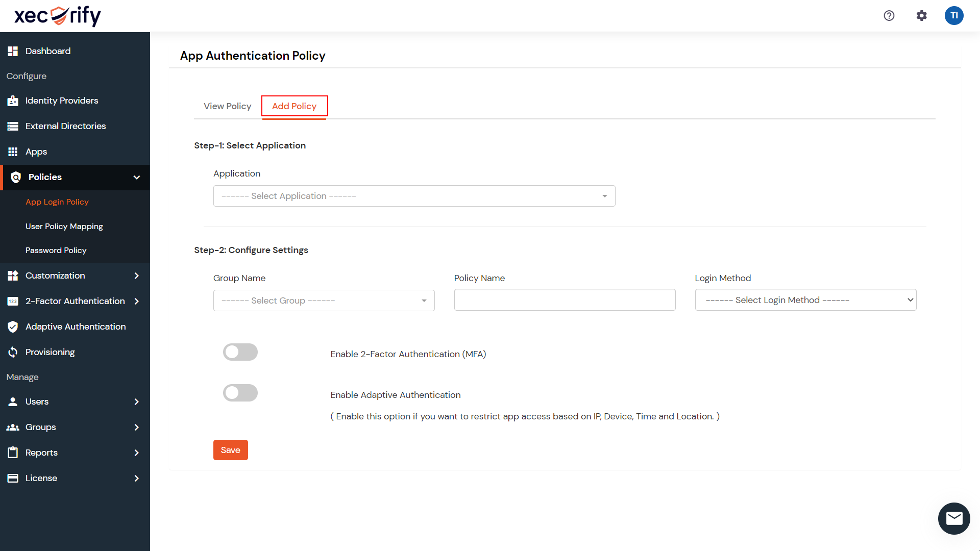Click the help question mark icon
The height and width of the screenshot is (551, 980).
(x=889, y=16)
